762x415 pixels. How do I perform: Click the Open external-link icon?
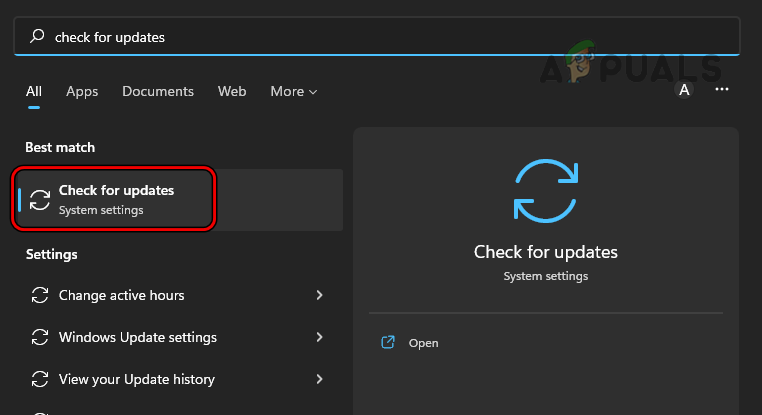388,343
